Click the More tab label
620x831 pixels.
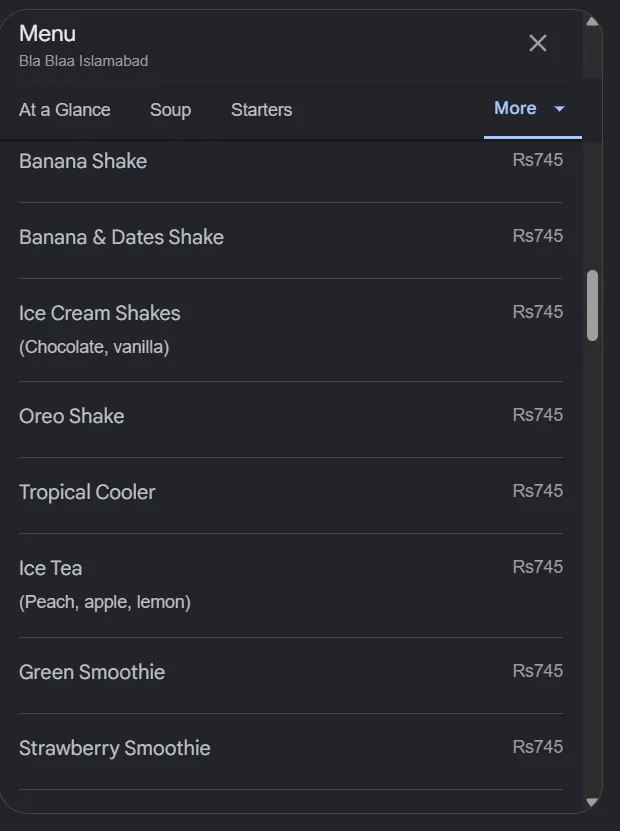pyautogui.click(x=515, y=108)
